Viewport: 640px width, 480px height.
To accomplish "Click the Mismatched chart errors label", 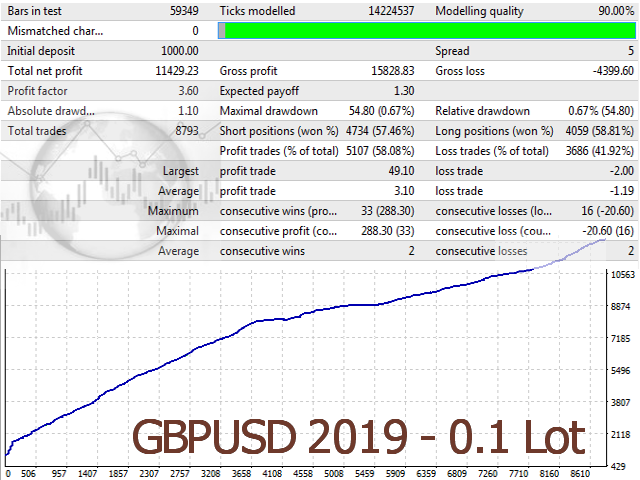I will (55, 31).
